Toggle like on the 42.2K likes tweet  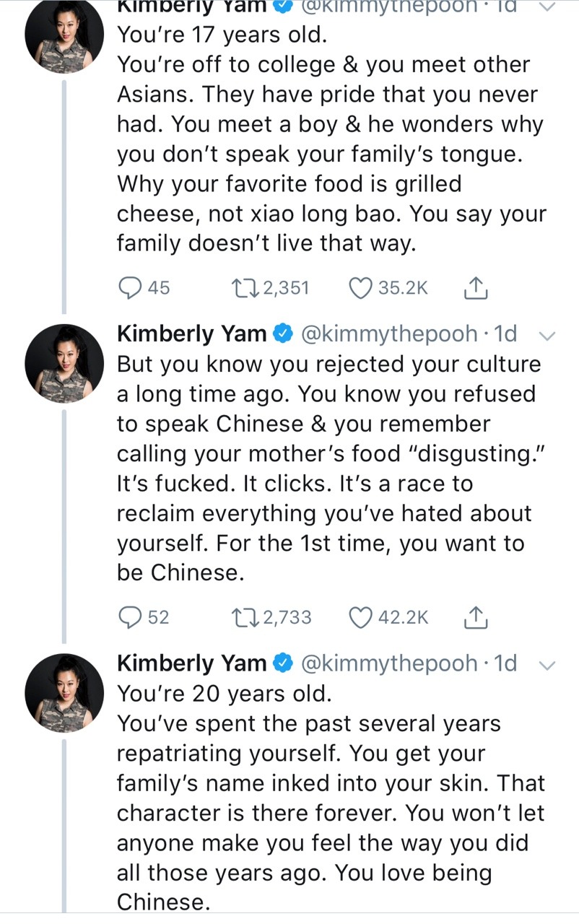pyautogui.click(x=360, y=617)
